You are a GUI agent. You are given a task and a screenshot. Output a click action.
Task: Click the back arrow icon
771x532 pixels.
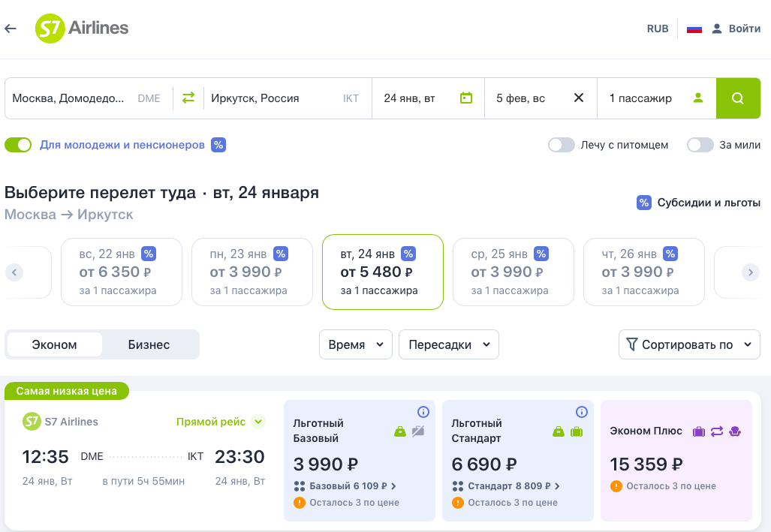pos(11,29)
